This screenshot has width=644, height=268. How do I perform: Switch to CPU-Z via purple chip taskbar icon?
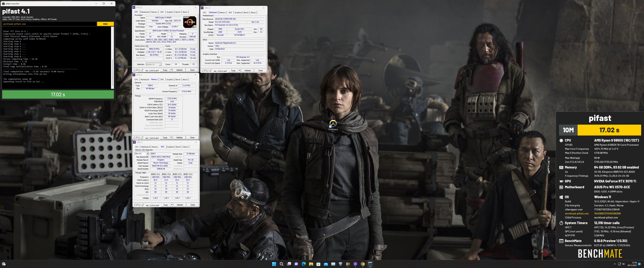(x=355, y=264)
